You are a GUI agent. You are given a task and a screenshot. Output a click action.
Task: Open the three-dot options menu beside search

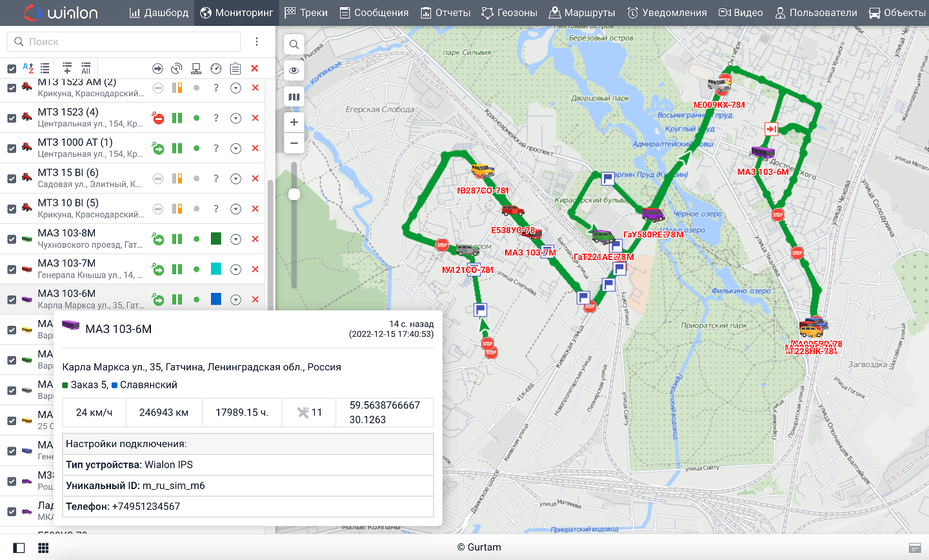[257, 41]
